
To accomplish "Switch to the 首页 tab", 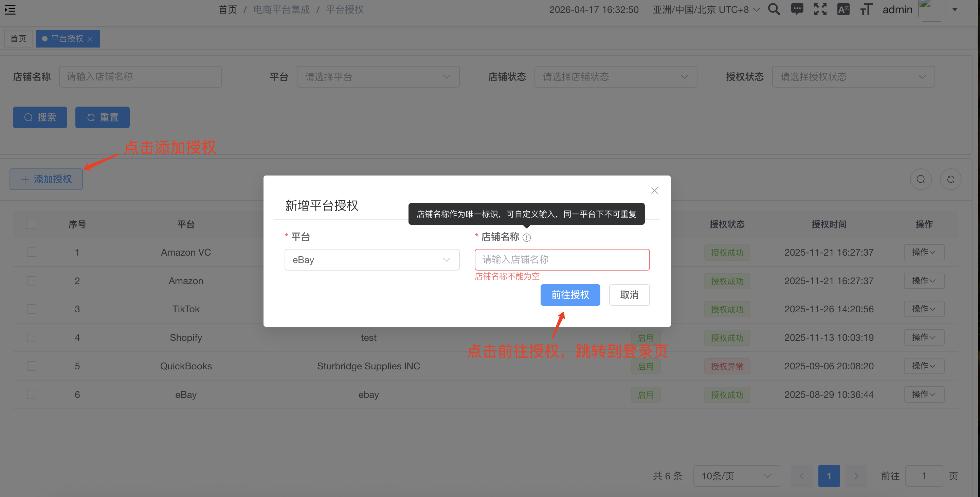I will point(18,39).
